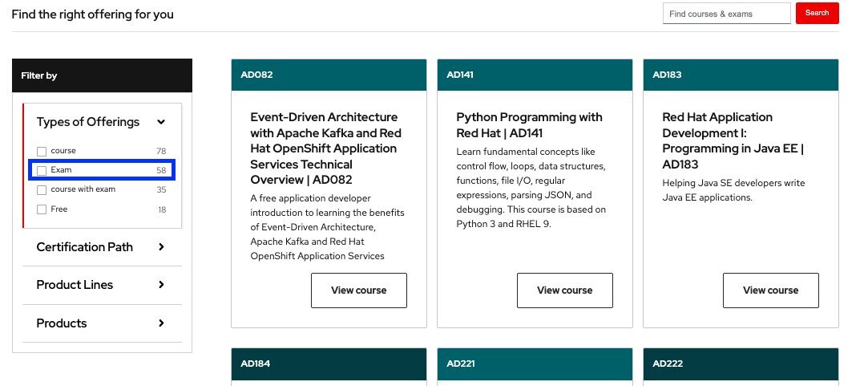Click the AD221 course card header
The height and width of the screenshot is (386, 868).
pyautogui.click(x=535, y=364)
